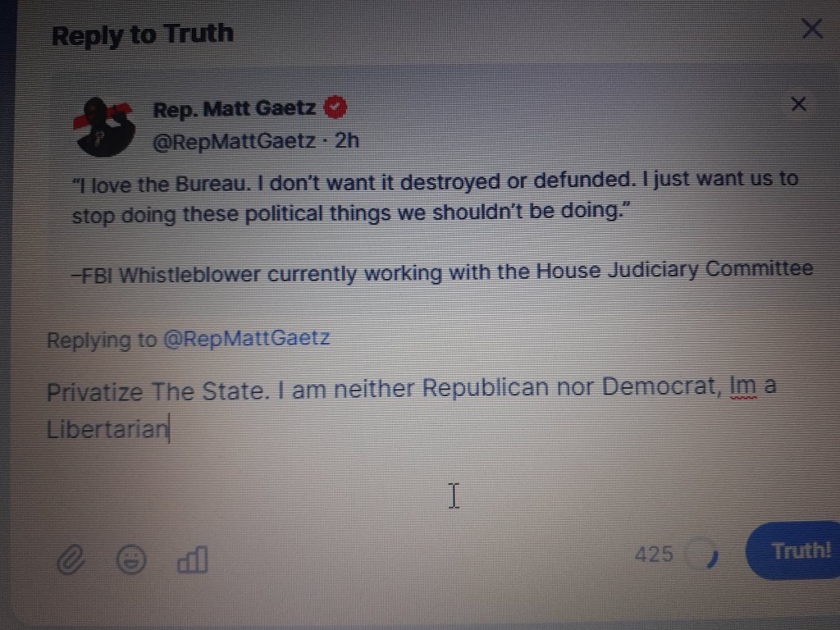The height and width of the screenshot is (630, 840).
Task: Click the Rep. Matt Gaetz display name
Action: tap(235, 109)
